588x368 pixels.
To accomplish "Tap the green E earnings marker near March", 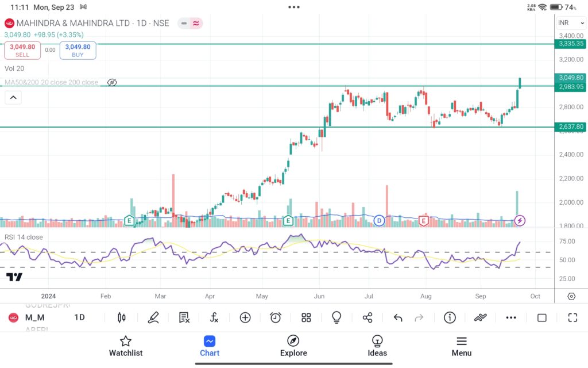I will [129, 220].
